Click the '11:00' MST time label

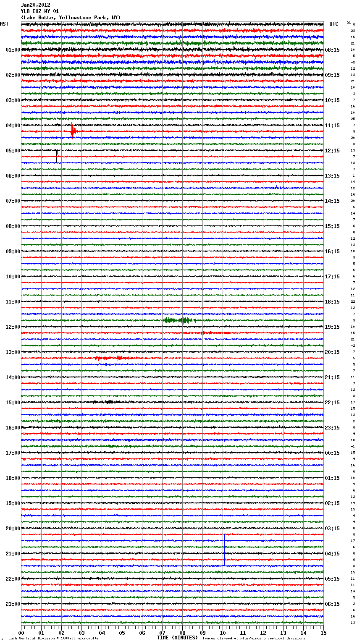pyautogui.click(x=13, y=302)
